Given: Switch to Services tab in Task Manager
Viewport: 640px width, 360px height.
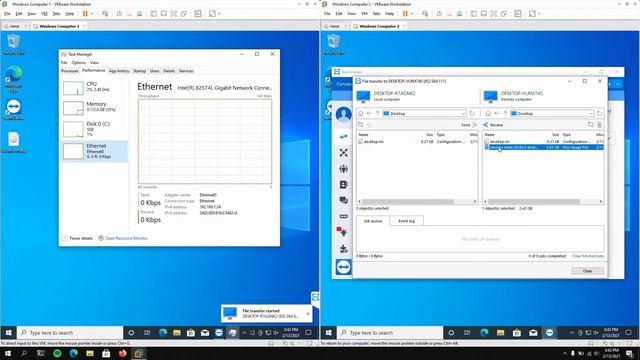Looking at the screenshot, I should 186,71.
